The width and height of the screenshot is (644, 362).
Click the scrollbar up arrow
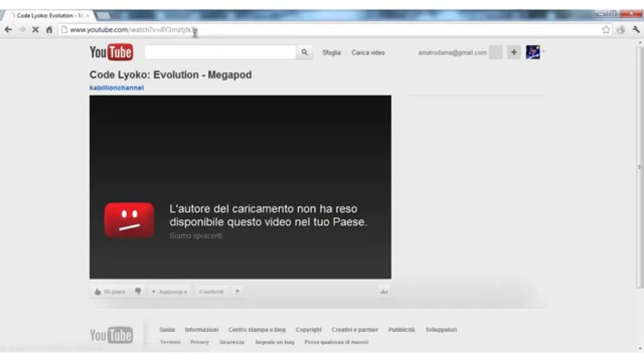coord(640,42)
